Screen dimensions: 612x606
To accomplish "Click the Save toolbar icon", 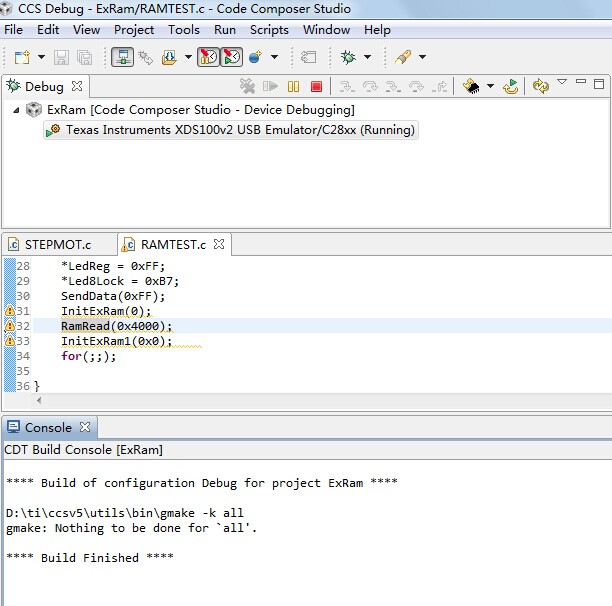I will pos(61,57).
